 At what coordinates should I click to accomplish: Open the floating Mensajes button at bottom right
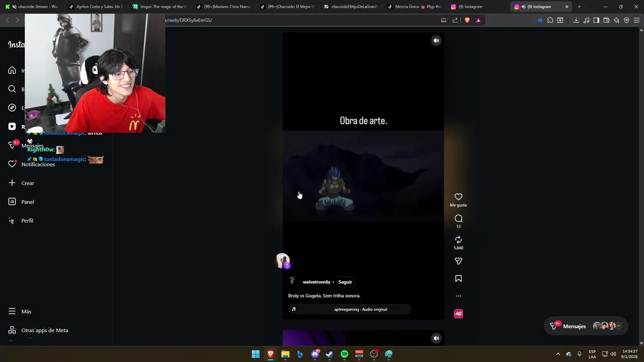586,326
